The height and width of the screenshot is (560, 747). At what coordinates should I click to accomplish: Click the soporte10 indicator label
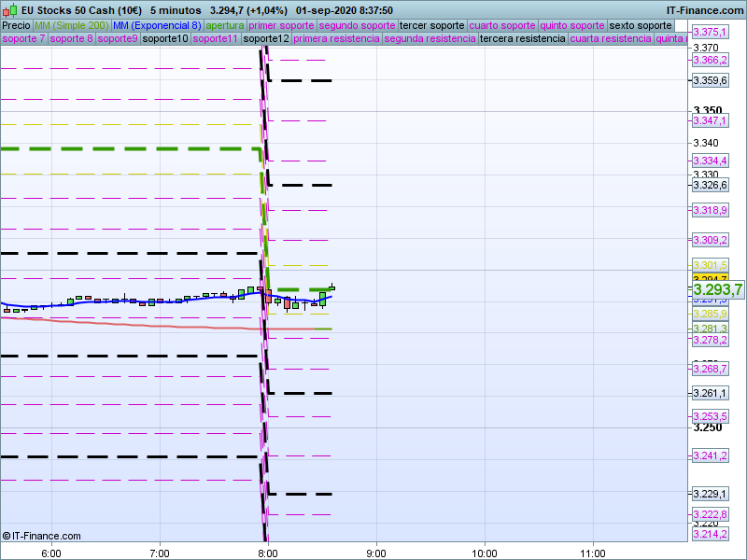165,39
